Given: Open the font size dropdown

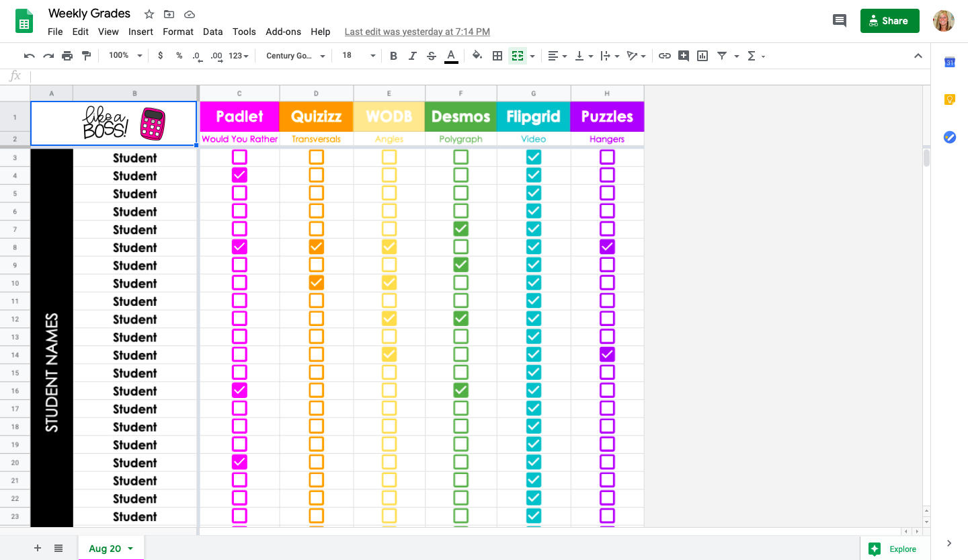Looking at the screenshot, I should pos(356,56).
